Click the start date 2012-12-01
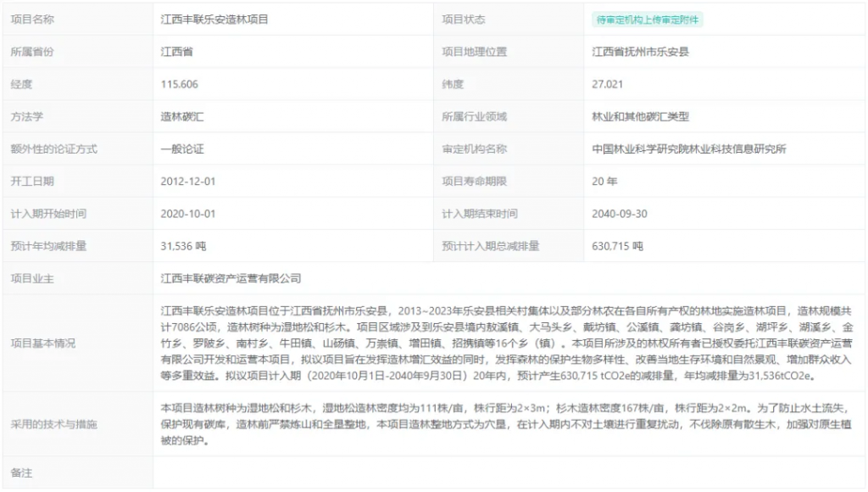868x492 pixels. (x=188, y=182)
